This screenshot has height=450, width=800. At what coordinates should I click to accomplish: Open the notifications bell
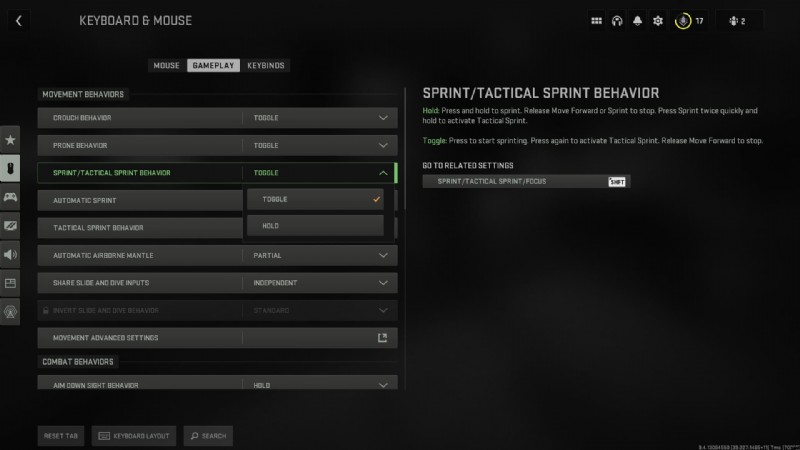tap(637, 20)
